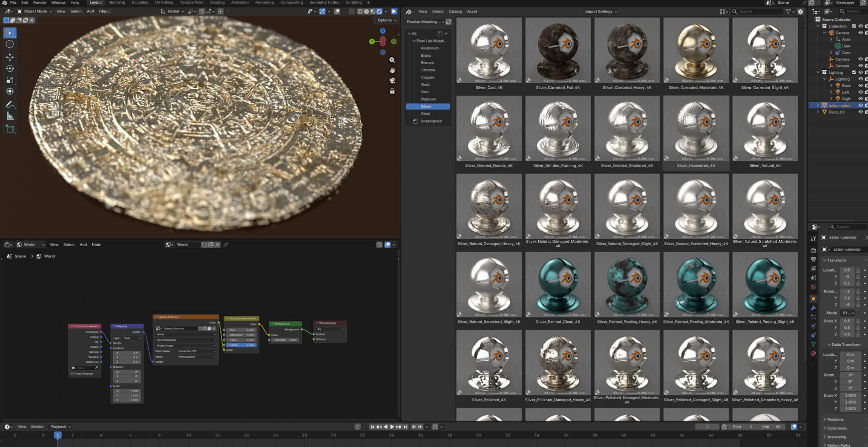868x447 pixels.
Task: Refresh the Pixellab asset library
Action: coord(448,22)
